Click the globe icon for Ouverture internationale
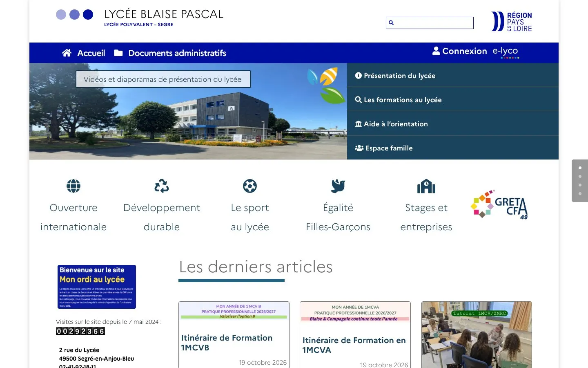 (x=73, y=186)
